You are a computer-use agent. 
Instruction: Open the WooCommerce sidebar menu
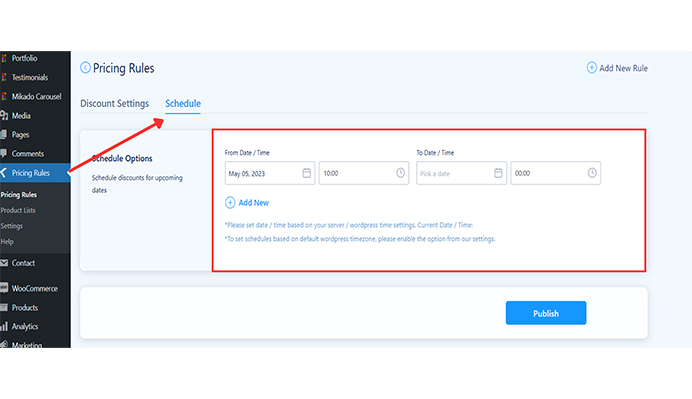35,289
